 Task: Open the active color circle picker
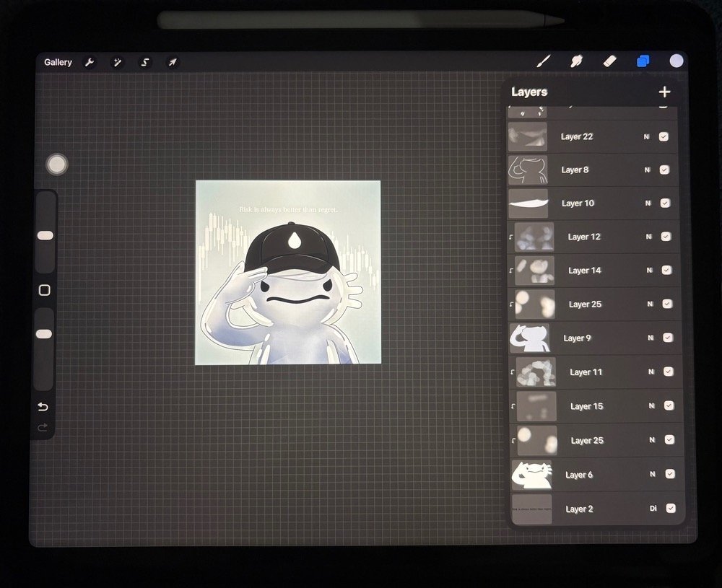click(676, 61)
